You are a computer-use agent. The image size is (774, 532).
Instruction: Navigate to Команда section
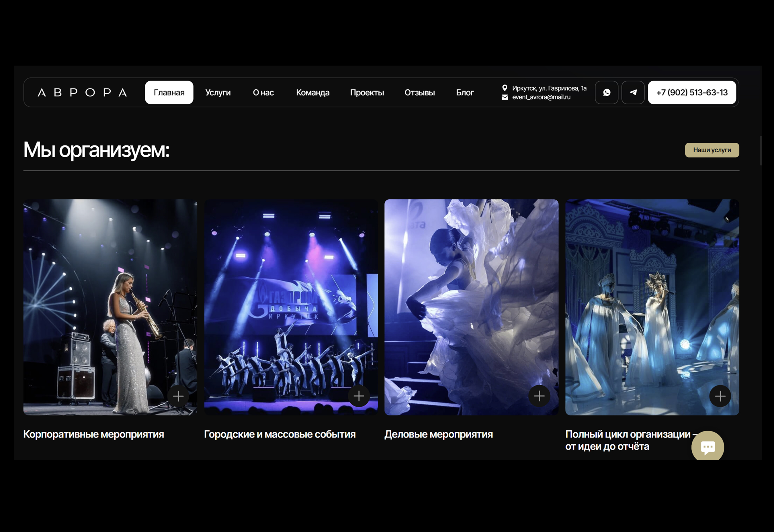(x=312, y=92)
